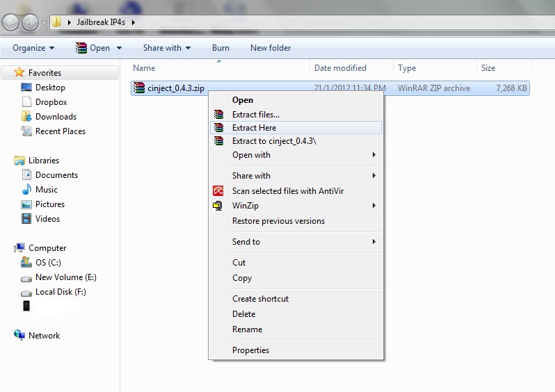Sort by the Type column header
The height and width of the screenshot is (392, 555).
click(x=435, y=68)
